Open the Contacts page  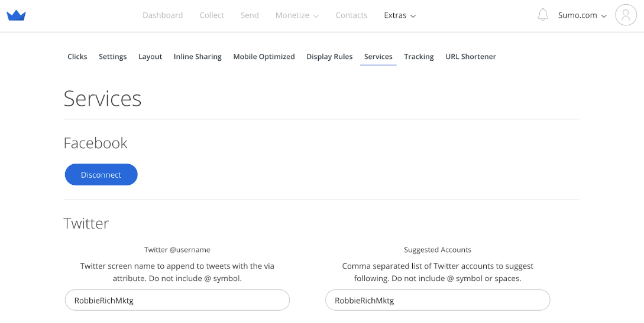(x=351, y=15)
